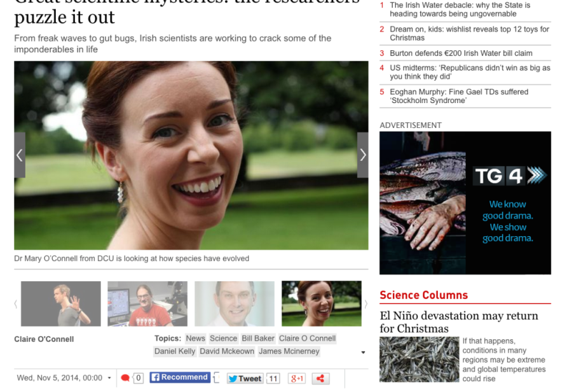Viewport: 588px width, 392px height.
Task: Open 'Burton defends €200 Irish Water bill claim'
Action: 461,53
